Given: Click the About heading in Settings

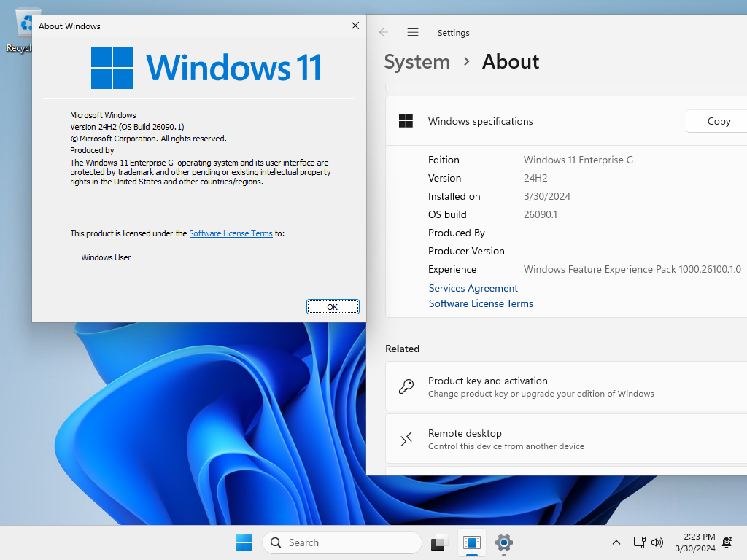Looking at the screenshot, I should click(x=510, y=62).
